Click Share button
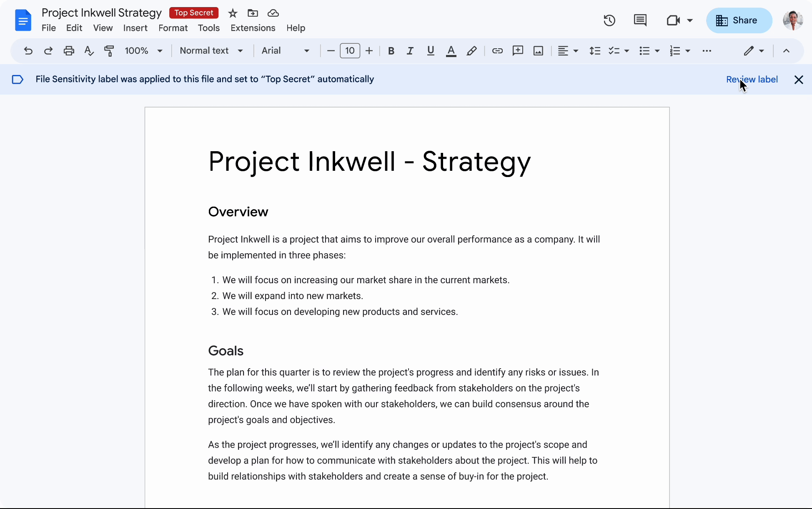 coord(736,20)
